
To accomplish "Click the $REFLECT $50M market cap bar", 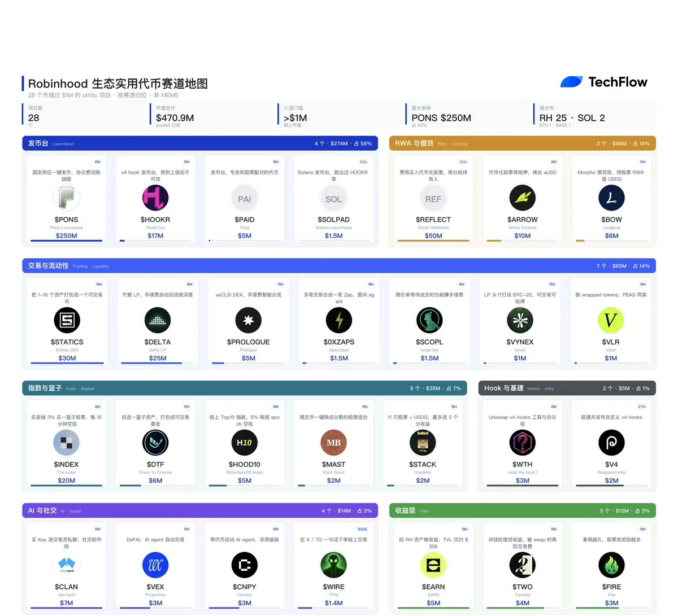I will click(x=433, y=241).
